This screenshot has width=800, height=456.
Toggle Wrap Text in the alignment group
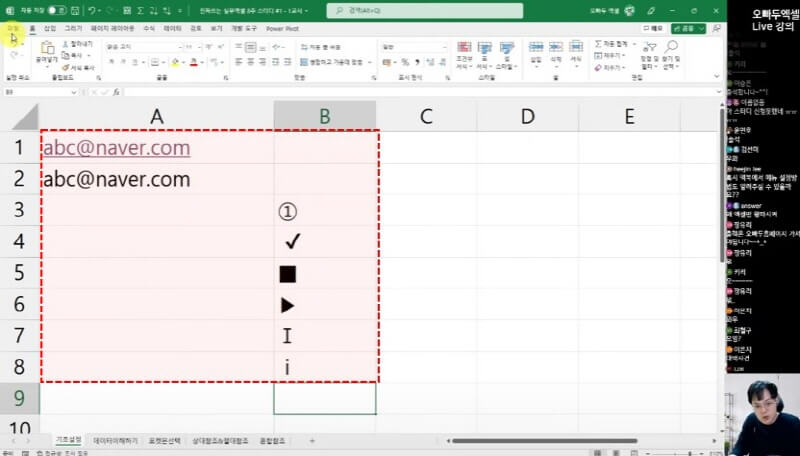(320, 47)
